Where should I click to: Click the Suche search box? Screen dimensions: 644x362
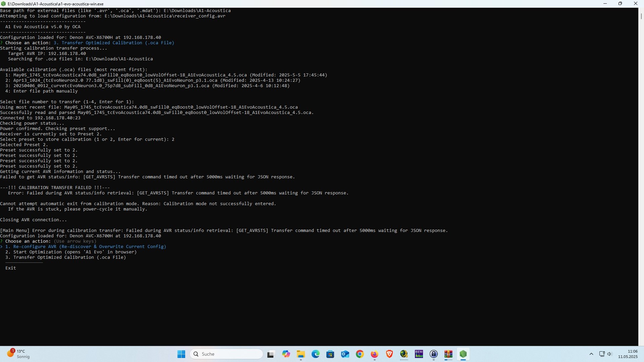click(226, 354)
